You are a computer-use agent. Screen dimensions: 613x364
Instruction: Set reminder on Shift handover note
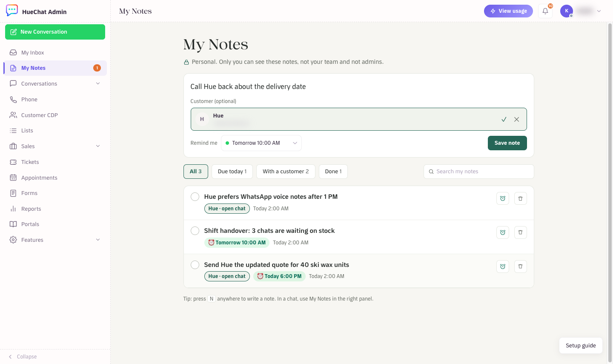(x=503, y=232)
